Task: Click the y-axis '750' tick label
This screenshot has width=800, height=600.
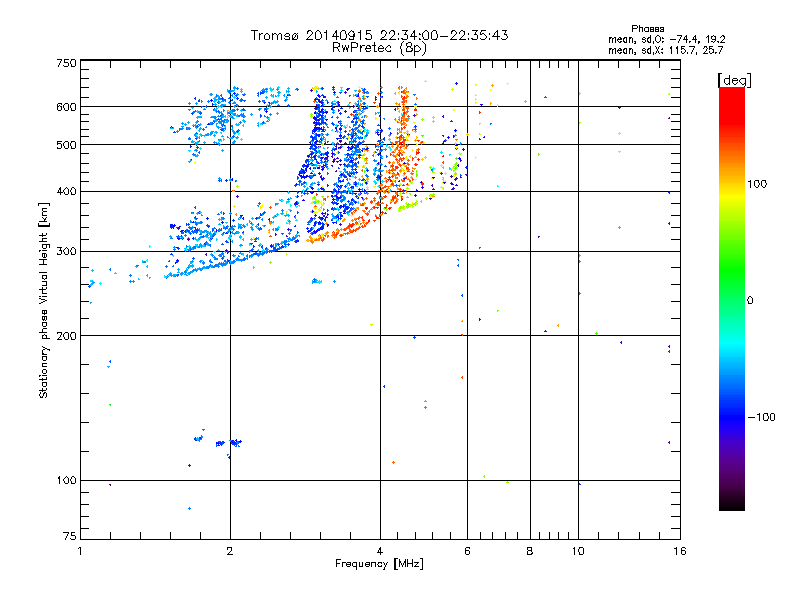Action: click(x=67, y=63)
